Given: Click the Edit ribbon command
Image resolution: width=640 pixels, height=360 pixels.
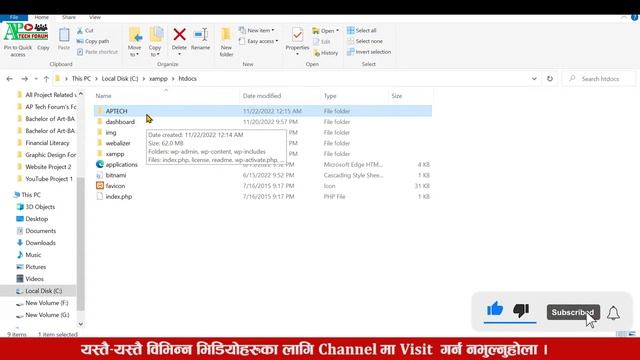Looking at the screenshot, I should [x=322, y=42].
